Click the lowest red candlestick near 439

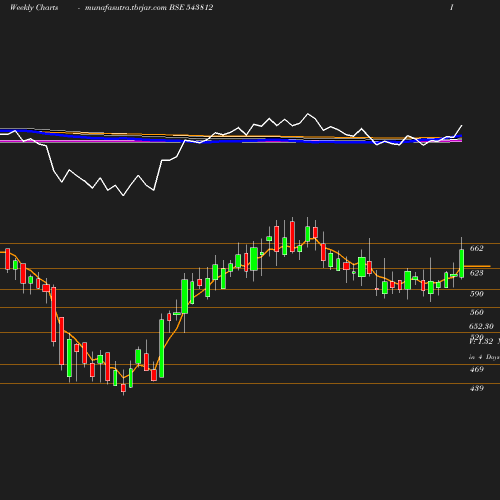pos(123,388)
